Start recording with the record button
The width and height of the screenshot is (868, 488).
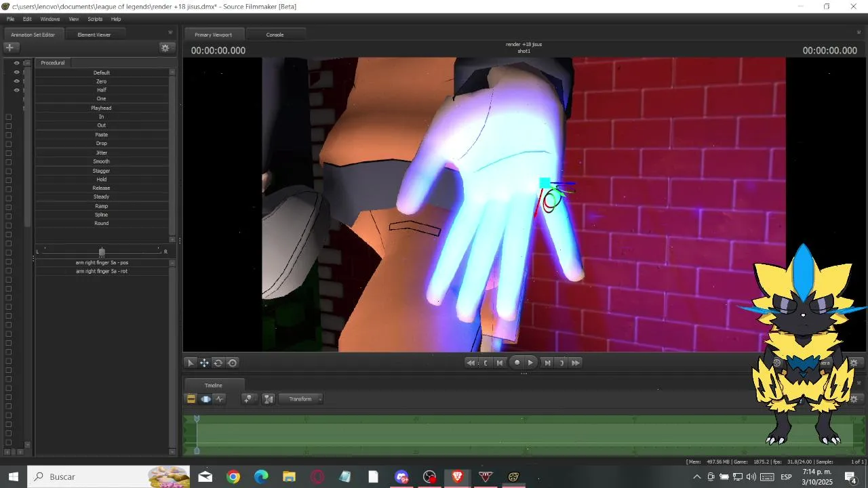[x=517, y=363]
